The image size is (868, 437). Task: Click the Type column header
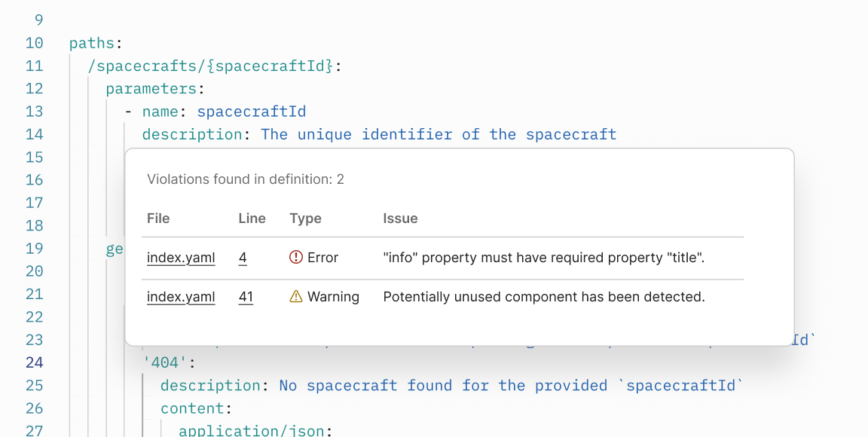tap(306, 218)
